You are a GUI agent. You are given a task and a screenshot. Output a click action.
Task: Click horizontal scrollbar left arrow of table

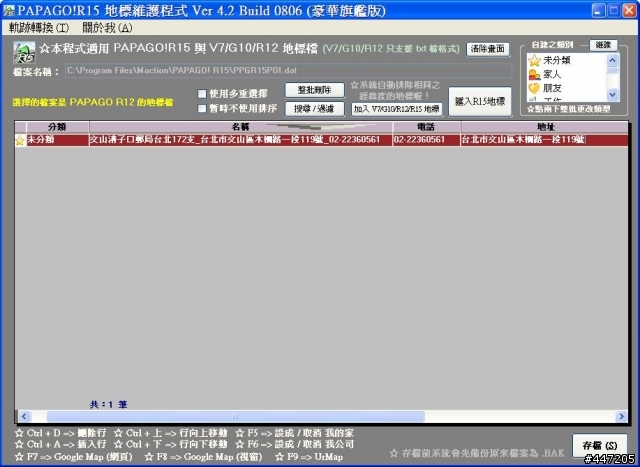(x=23, y=416)
